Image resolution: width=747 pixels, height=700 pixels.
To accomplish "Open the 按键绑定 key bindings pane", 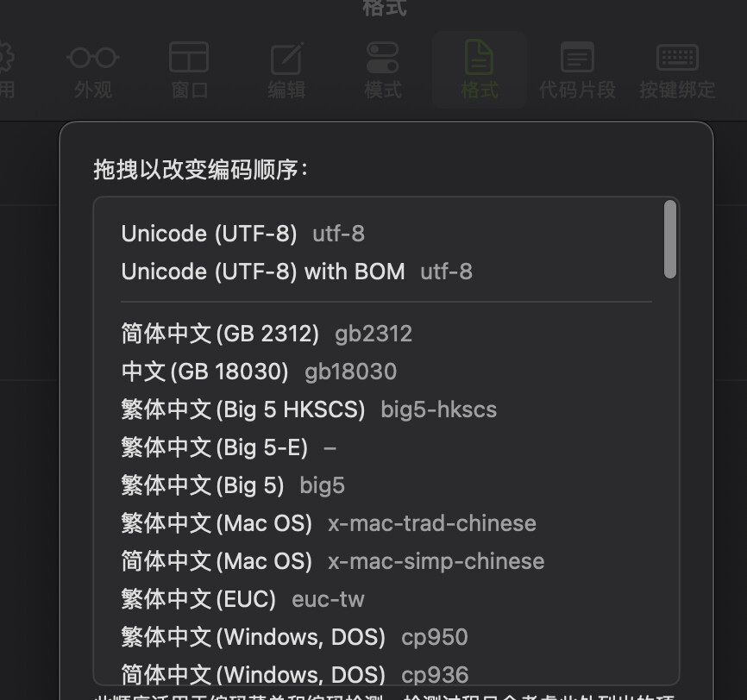I will coord(677,71).
